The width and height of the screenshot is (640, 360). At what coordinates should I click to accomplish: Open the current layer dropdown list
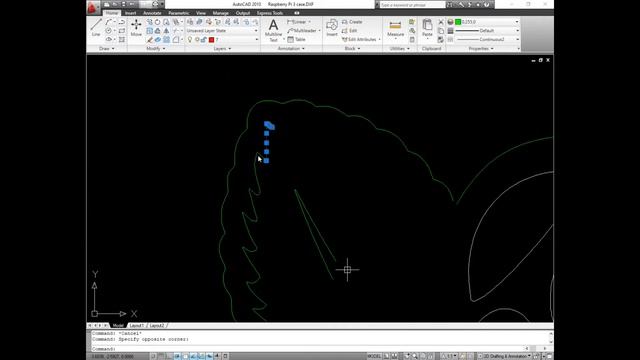click(x=222, y=40)
